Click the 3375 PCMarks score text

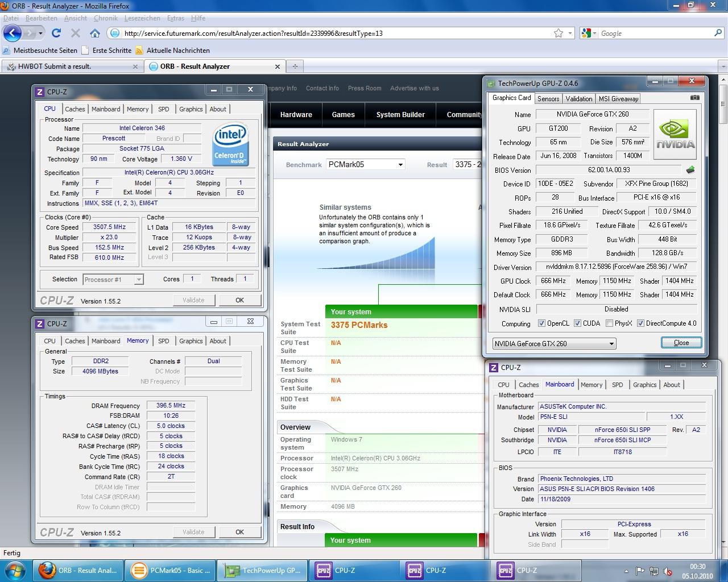pyautogui.click(x=359, y=325)
